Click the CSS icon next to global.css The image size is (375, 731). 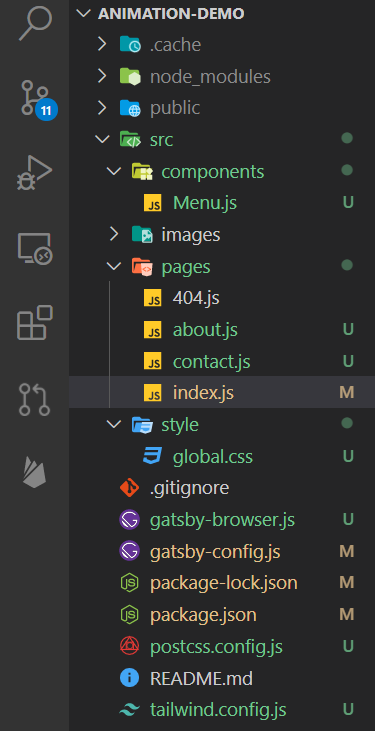153,456
